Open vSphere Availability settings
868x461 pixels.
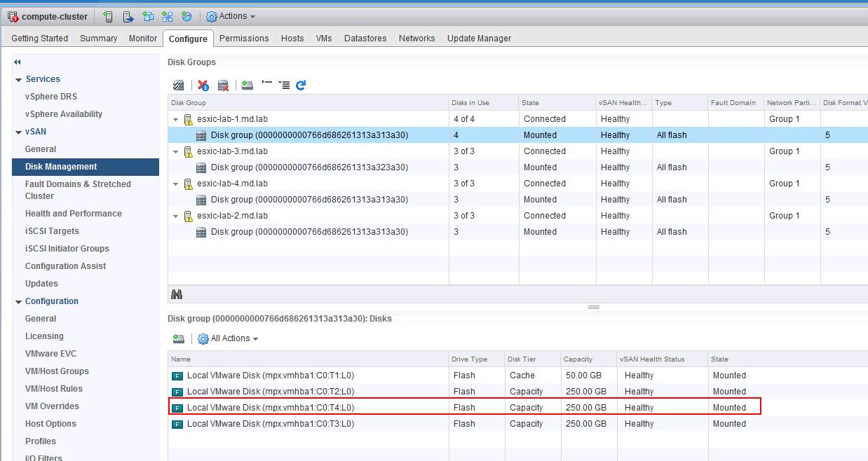click(x=64, y=114)
